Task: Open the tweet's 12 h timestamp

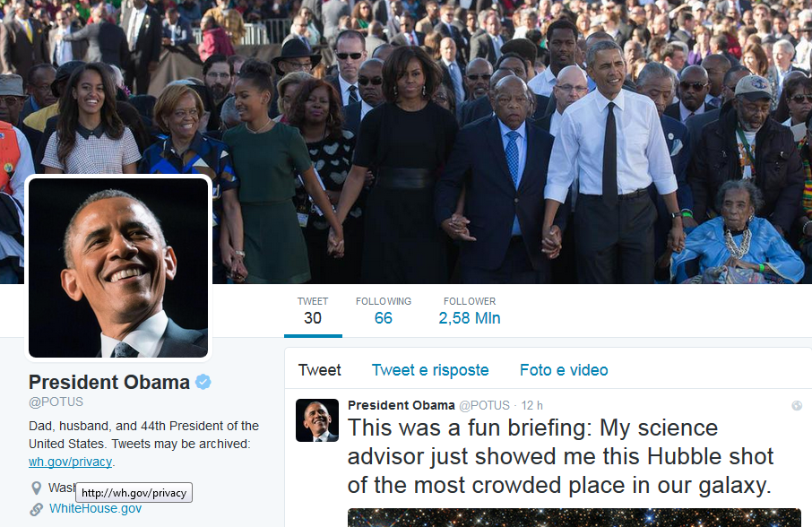Action: pos(531,405)
